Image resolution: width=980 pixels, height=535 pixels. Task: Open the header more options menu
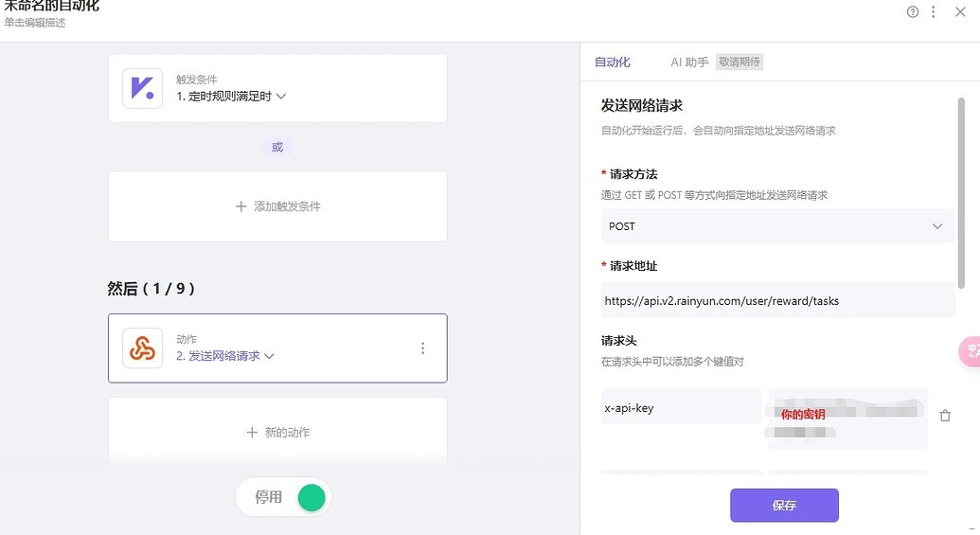click(934, 12)
